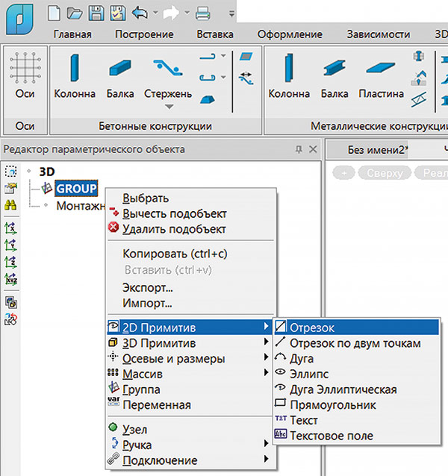Click the Print icon
448x476 pixels.
click(x=202, y=13)
